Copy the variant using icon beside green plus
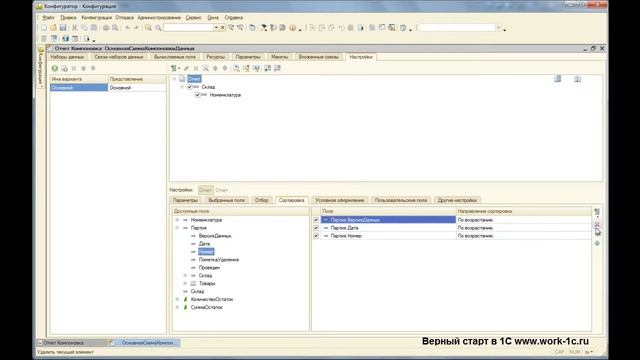 coord(64,68)
